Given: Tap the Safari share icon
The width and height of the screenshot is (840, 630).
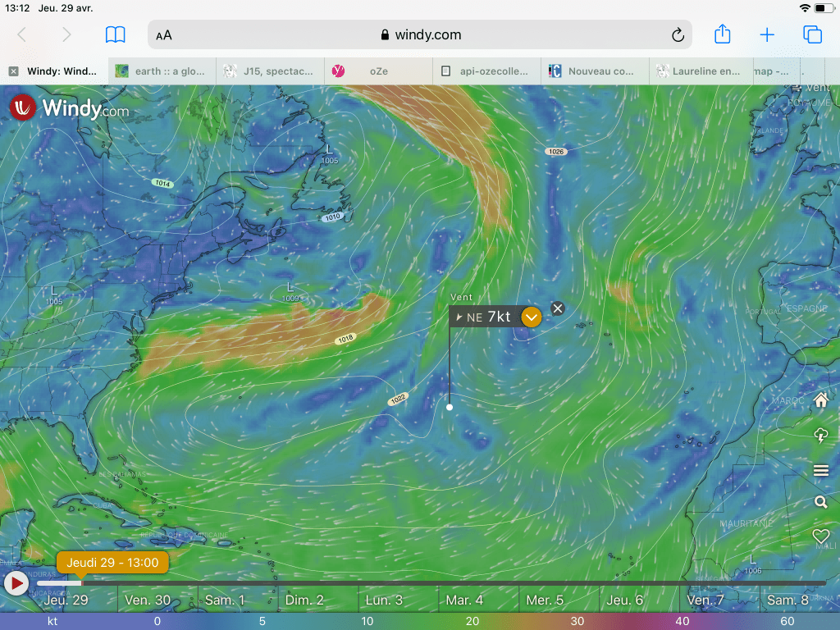Looking at the screenshot, I should coord(722,34).
